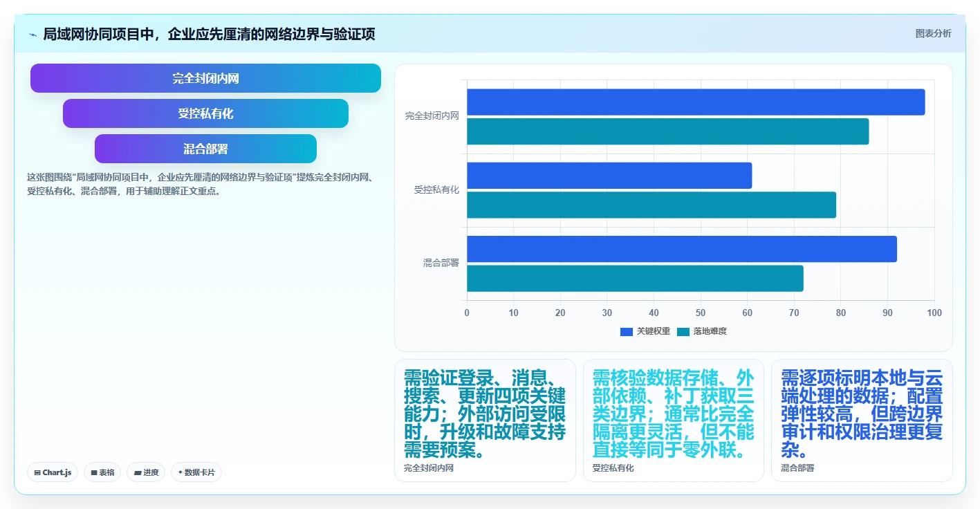Click the 受控私有化 card caption
This screenshot has width=980, height=509.
pyautogui.click(x=613, y=468)
